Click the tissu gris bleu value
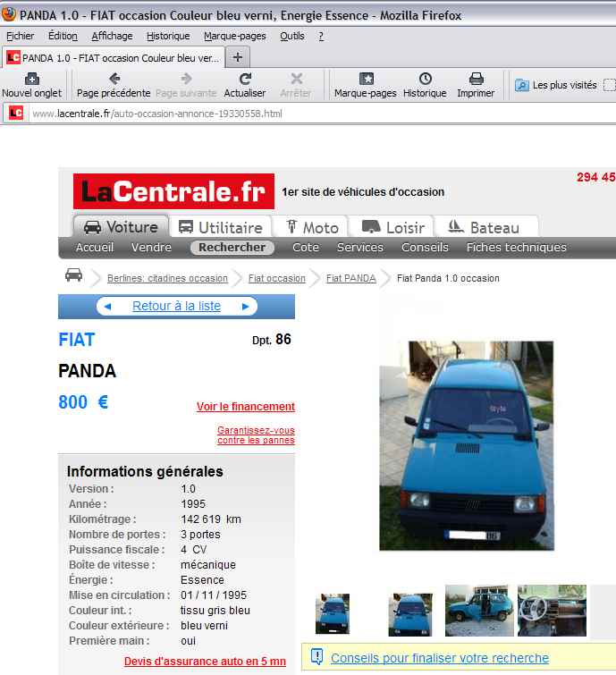Image resolution: width=616 pixels, height=675 pixels. pos(215,611)
